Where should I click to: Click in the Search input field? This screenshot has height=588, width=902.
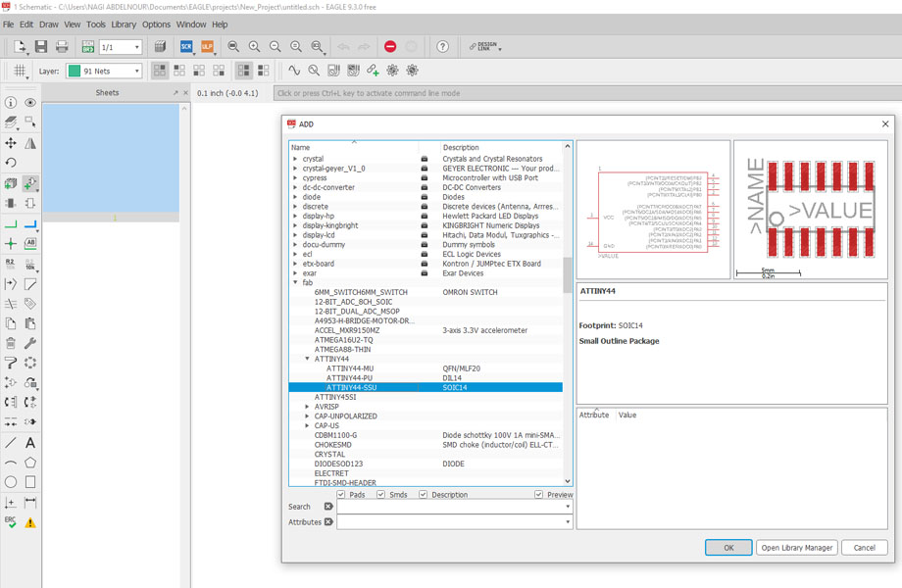point(450,507)
